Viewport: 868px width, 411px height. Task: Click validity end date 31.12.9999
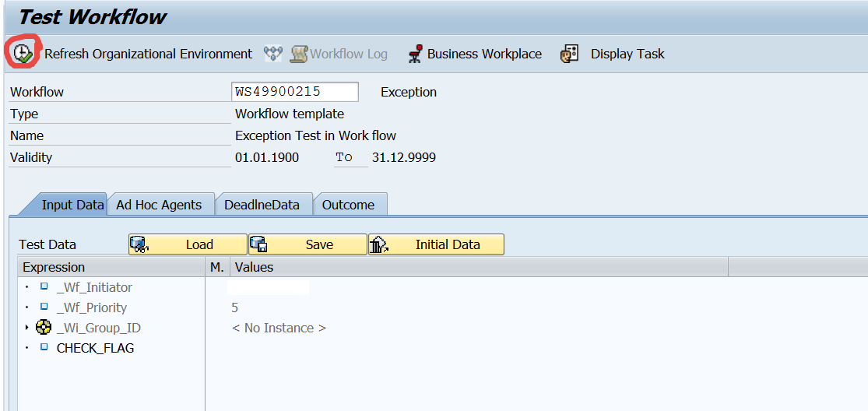coord(404,158)
